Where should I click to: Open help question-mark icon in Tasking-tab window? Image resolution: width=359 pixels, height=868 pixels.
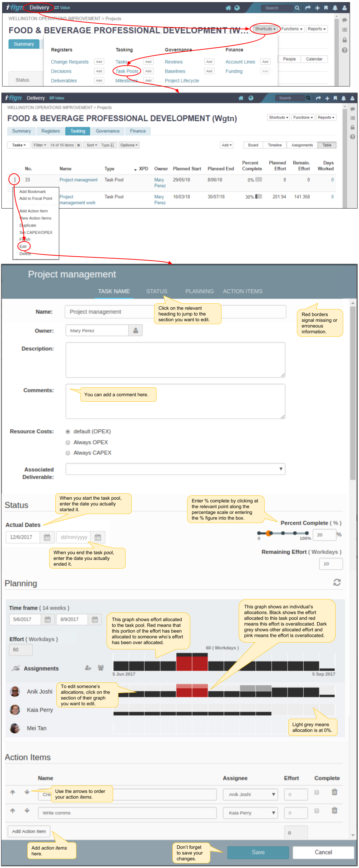point(353,136)
